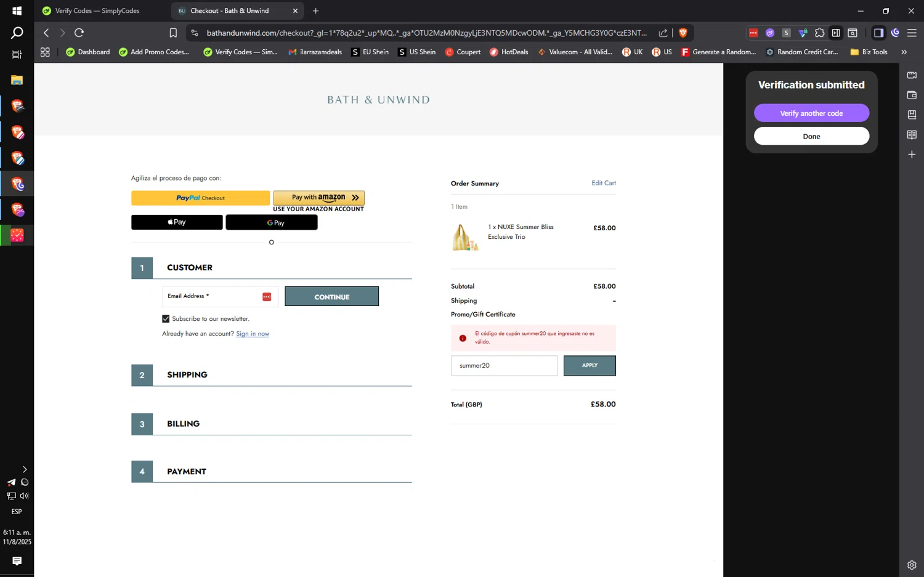Open the share icon in address bar
Image resolution: width=924 pixels, height=577 pixels.
click(663, 33)
